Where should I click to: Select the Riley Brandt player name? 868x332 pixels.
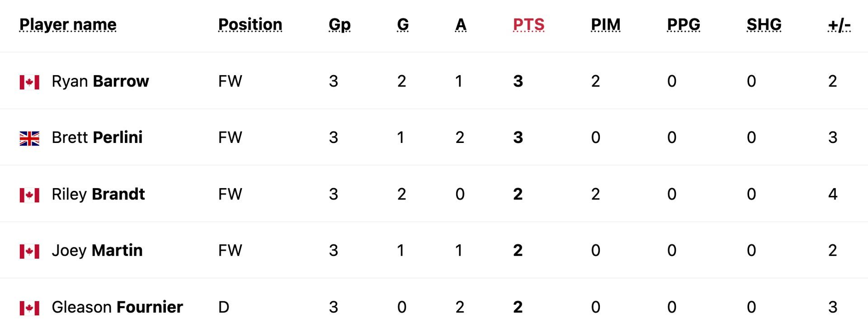(98, 194)
